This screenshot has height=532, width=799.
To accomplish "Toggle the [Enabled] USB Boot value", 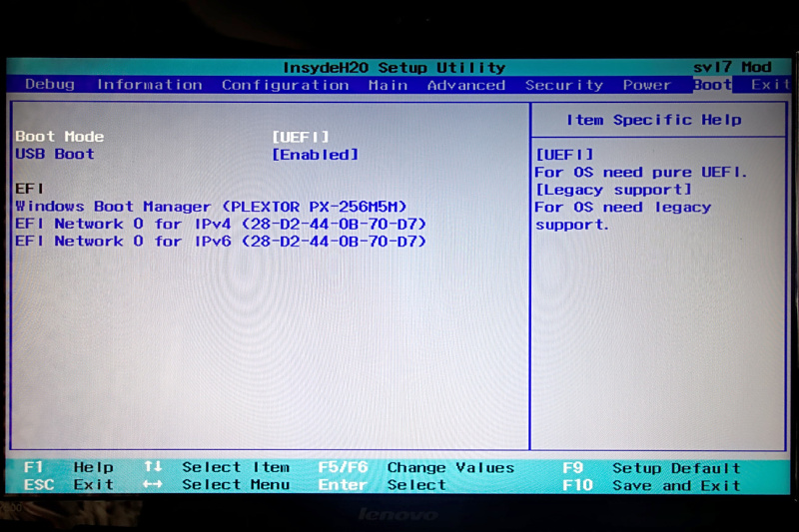I will click(x=315, y=155).
